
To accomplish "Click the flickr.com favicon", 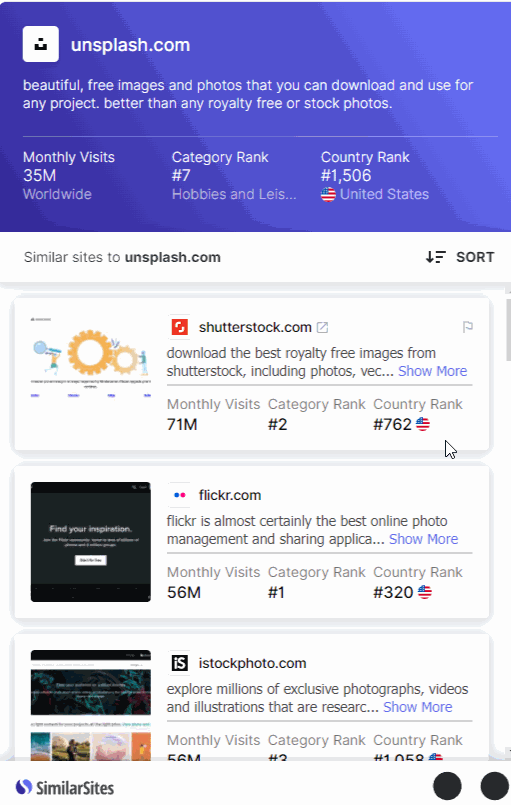I will coord(179,495).
